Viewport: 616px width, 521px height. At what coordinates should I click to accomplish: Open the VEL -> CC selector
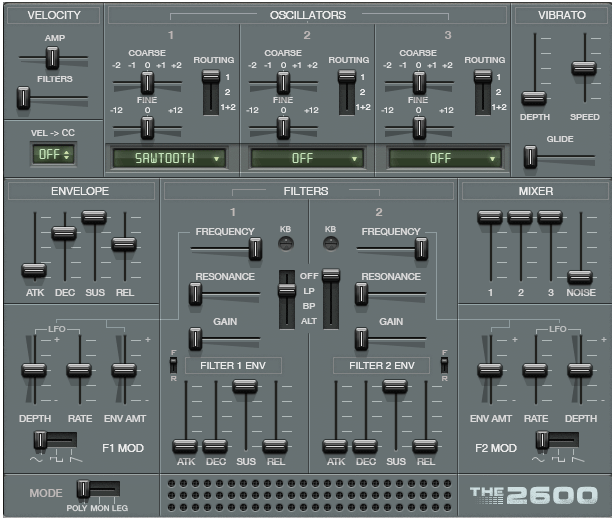click(54, 154)
